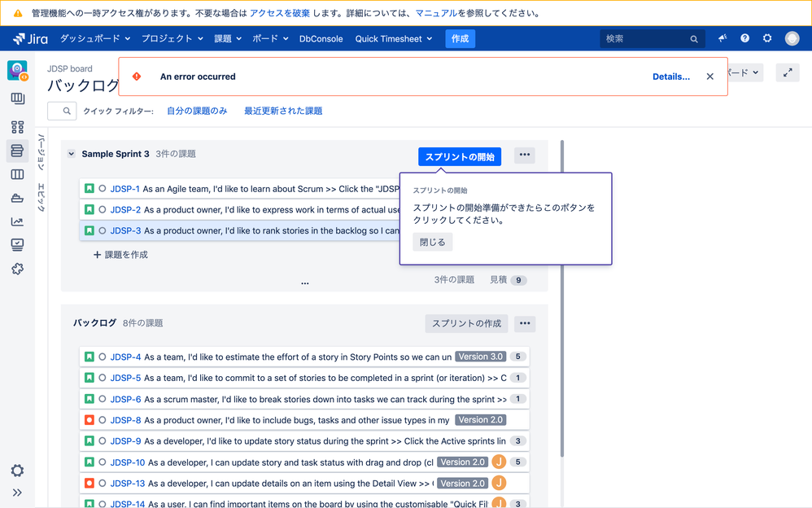Open the Releases ship icon in the sidebar
The height and width of the screenshot is (508, 812).
(x=17, y=198)
